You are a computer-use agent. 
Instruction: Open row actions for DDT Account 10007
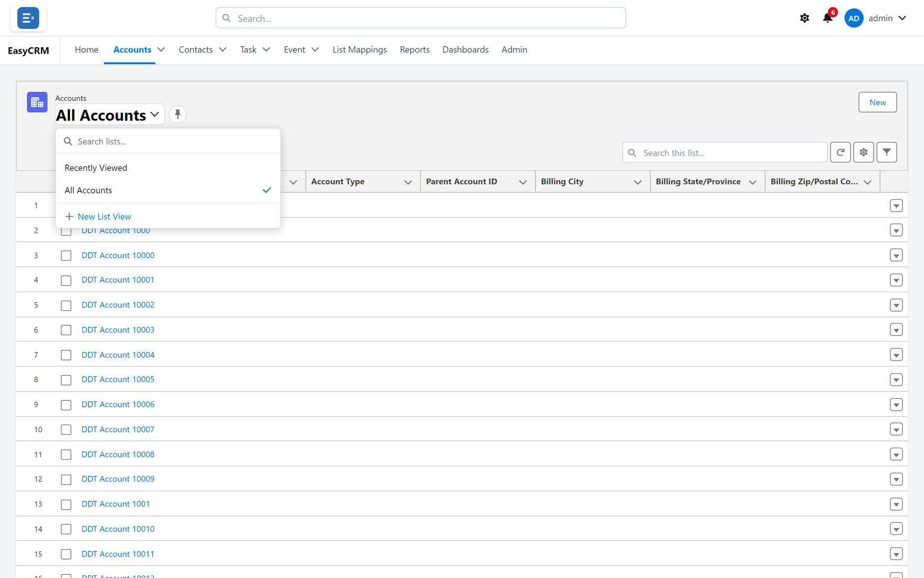coord(896,429)
